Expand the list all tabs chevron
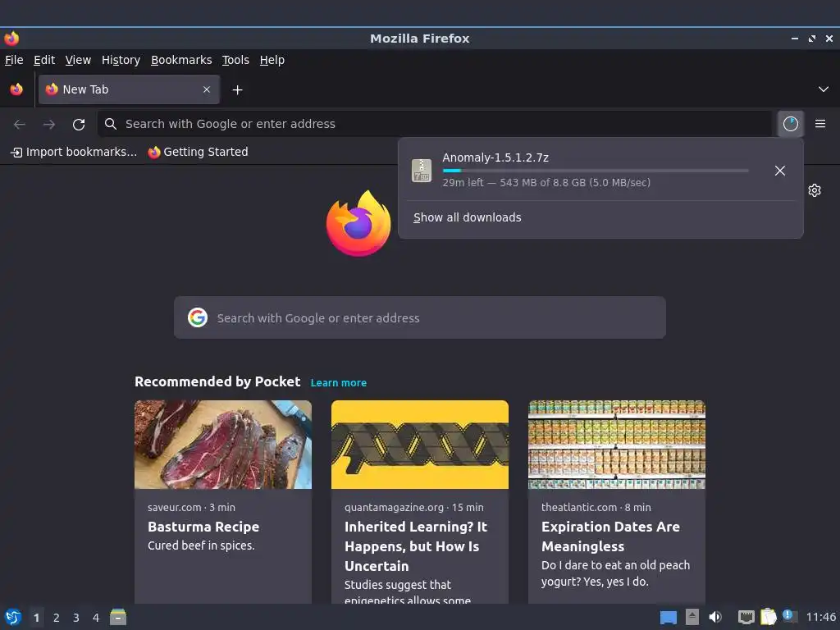 pyautogui.click(x=824, y=89)
